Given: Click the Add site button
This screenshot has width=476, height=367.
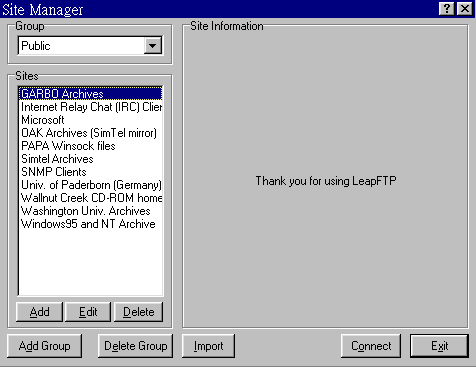Looking at the screenshot, I should (x=39, y=312).
